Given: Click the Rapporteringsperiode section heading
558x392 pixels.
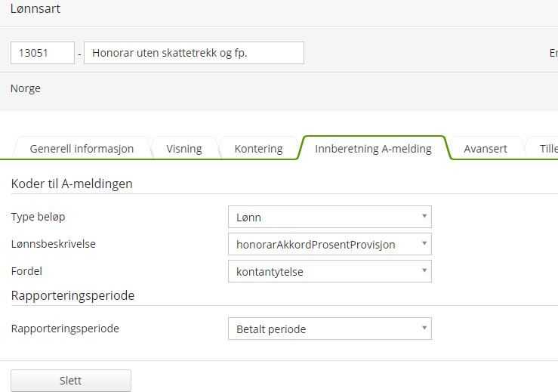Looking at the screenshot, I should pyautogui.click(x=72, y=295).
